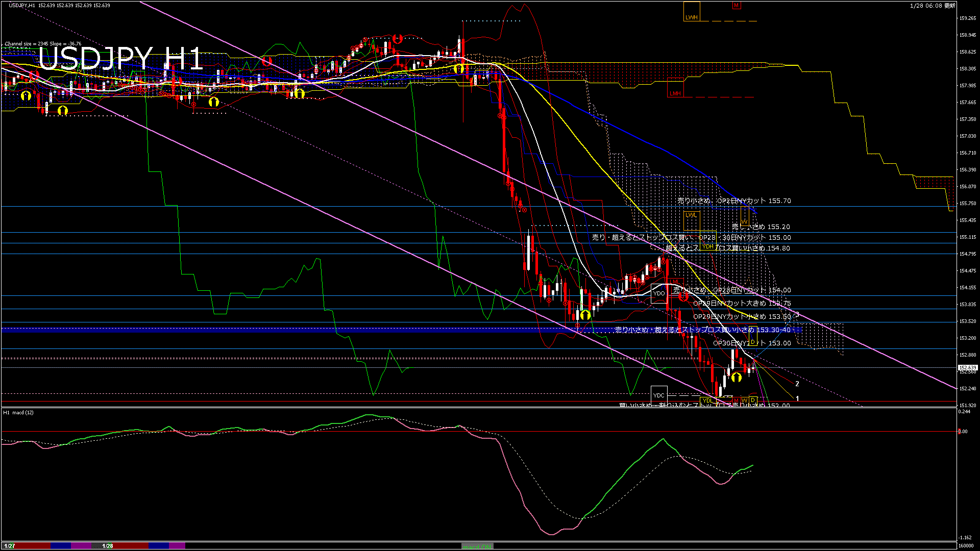Click the YDO white box marker
980x551 pixels.
coord(659,293)
